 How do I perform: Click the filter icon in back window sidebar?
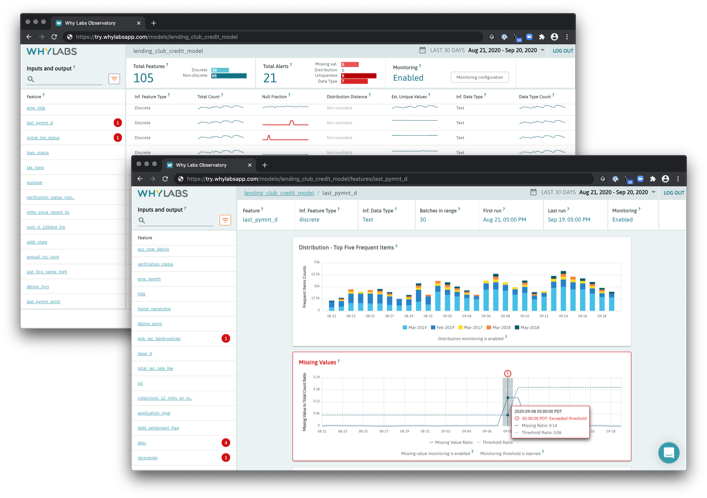[114, 79]
